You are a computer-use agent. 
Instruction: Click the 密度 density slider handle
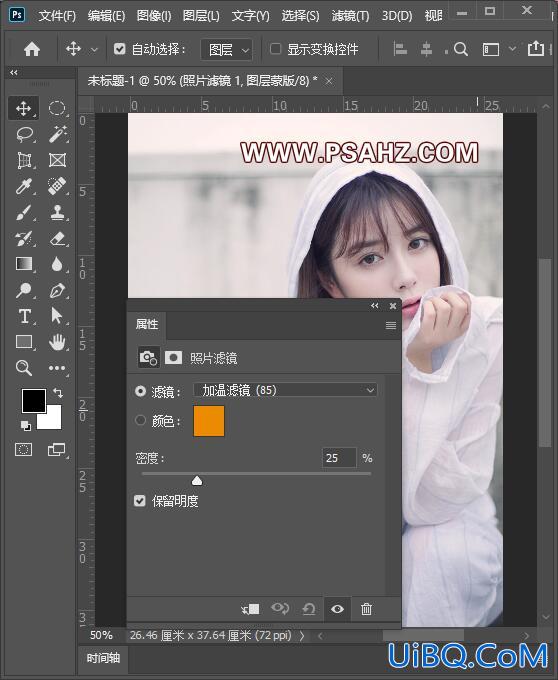coord(197,480)
